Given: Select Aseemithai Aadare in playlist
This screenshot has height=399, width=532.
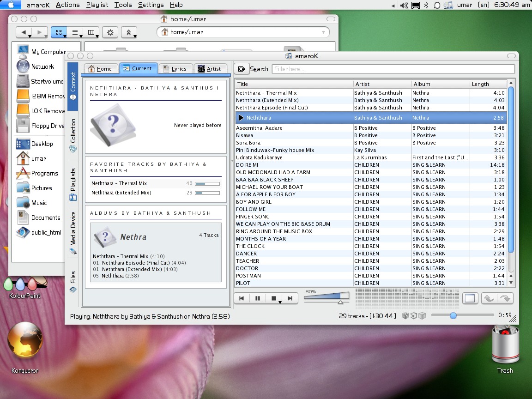Looking at the screenshot, I should click(x=371, y=128).
